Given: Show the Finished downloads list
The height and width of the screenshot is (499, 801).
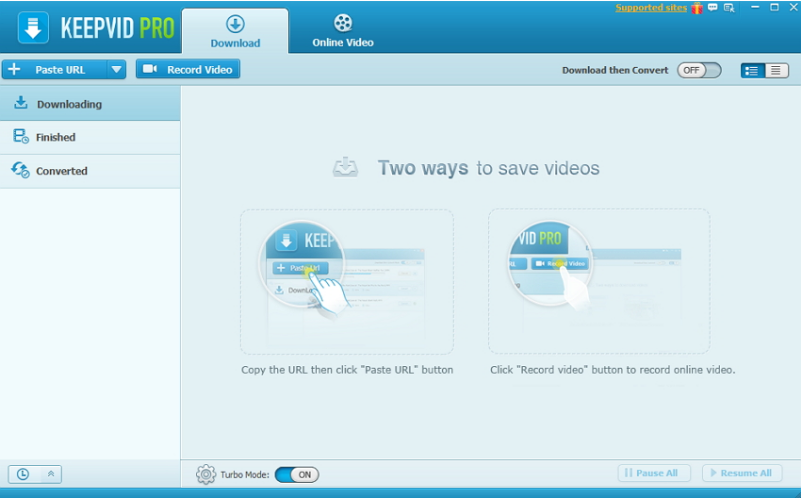Looking at the screenshot, I should [55, 137].
